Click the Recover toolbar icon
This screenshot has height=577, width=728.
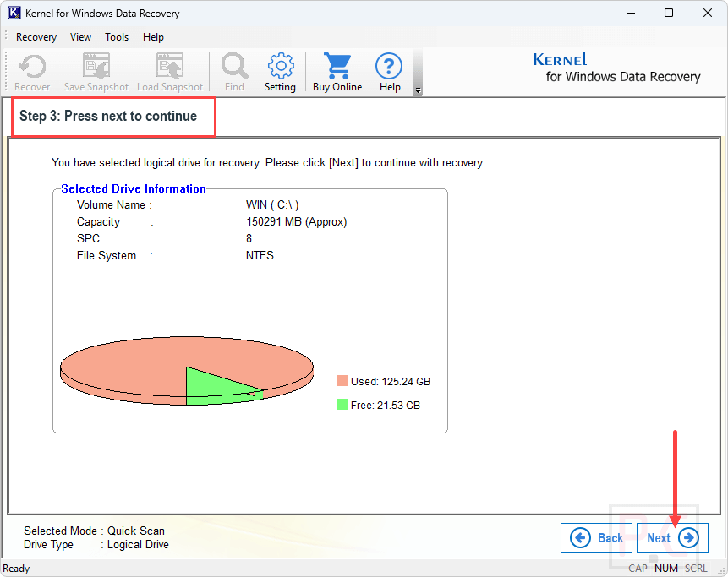[x=32, y=72]
